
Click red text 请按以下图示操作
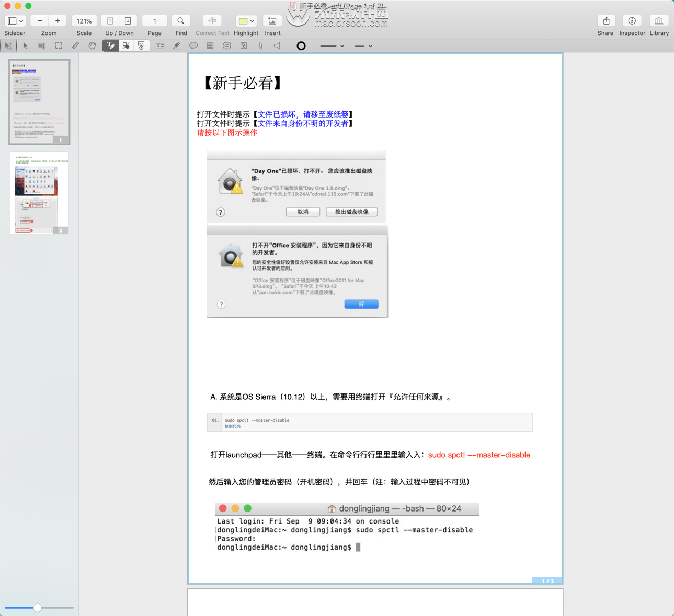227,133
